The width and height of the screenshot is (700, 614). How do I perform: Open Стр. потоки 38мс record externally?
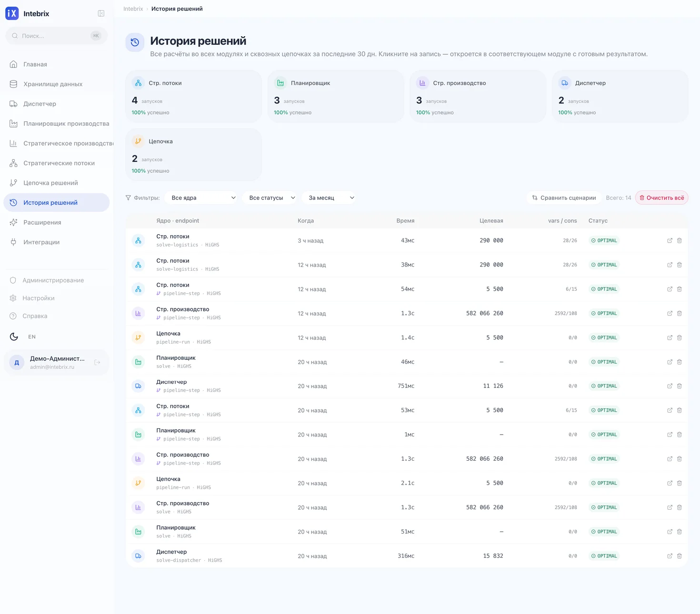tap(670, 265)
